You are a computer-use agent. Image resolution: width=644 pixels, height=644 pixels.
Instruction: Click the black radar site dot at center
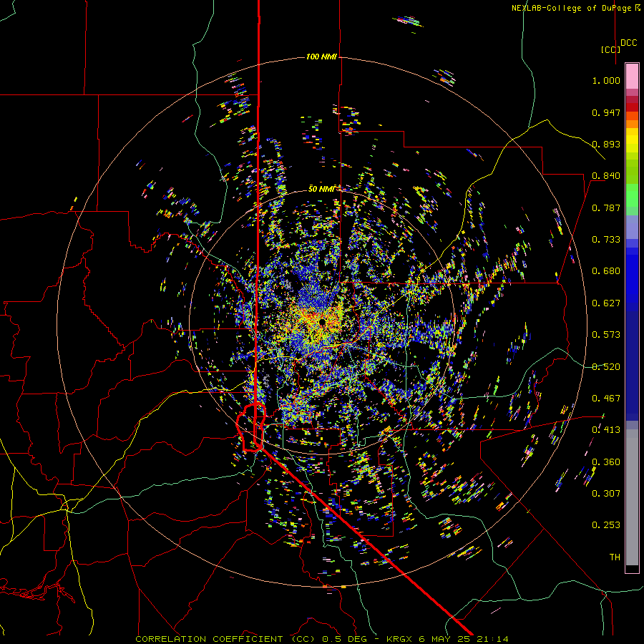coord(323,321)
